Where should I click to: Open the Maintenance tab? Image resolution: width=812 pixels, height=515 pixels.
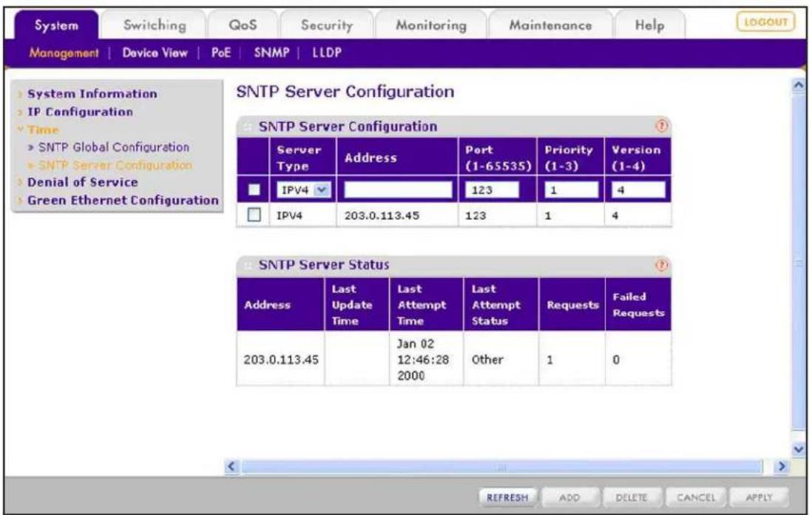[x=550, y=25]
